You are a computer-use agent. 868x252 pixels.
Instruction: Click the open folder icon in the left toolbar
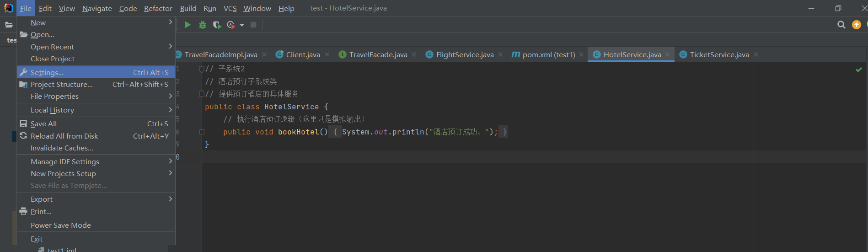9,25
